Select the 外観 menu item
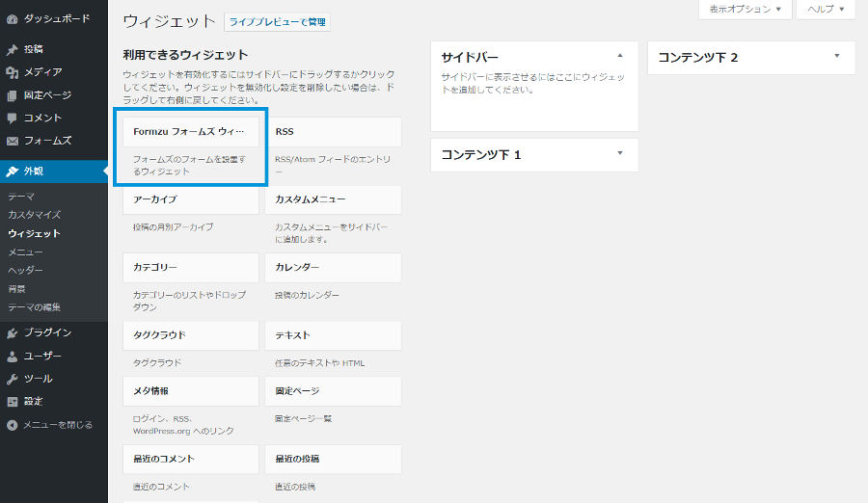The image size is (868, 503). click(x=54, y=172)
